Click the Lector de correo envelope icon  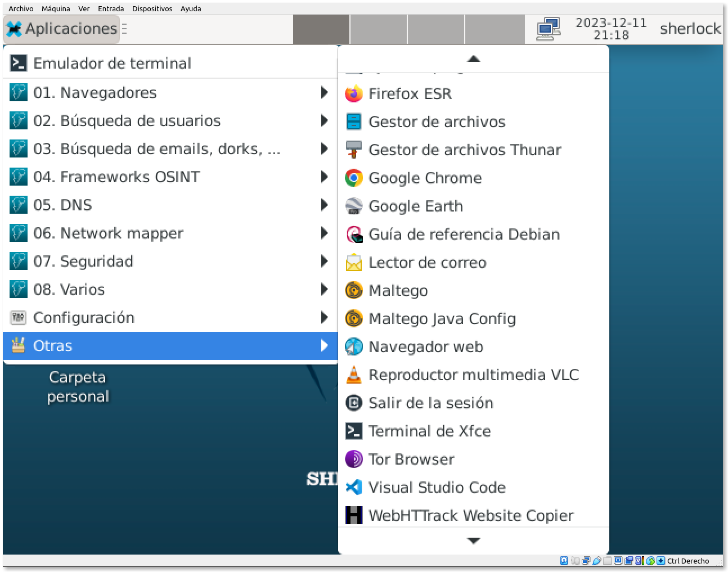pyautogui.click(x=353, y=262)
